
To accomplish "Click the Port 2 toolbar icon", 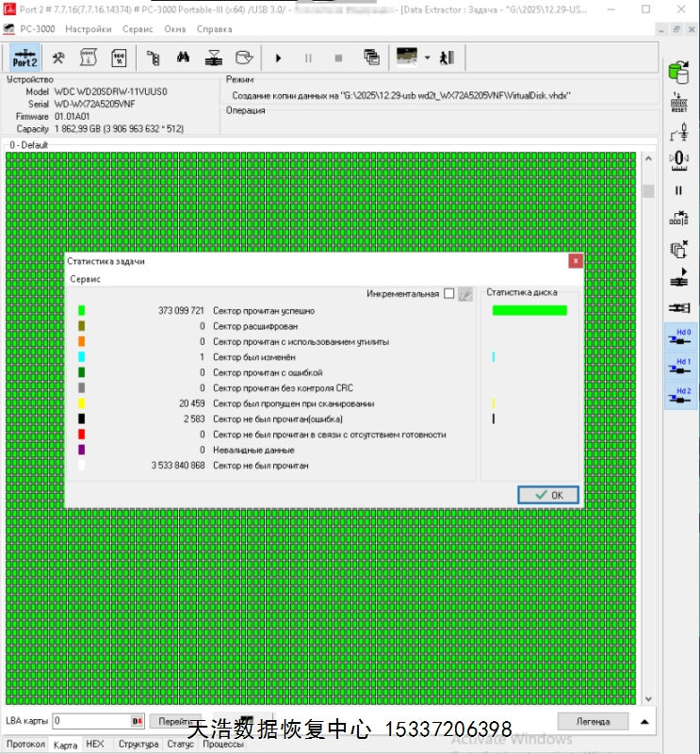I will point(25,57).
